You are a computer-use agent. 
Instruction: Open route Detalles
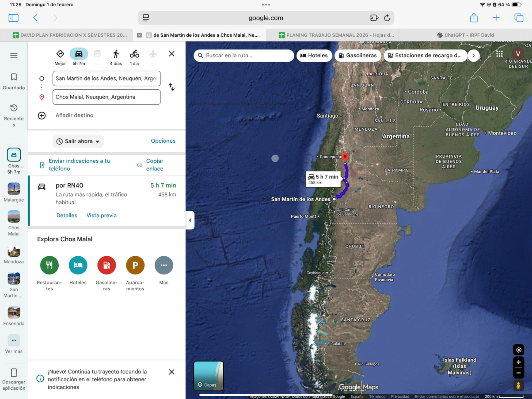(67, 215)
